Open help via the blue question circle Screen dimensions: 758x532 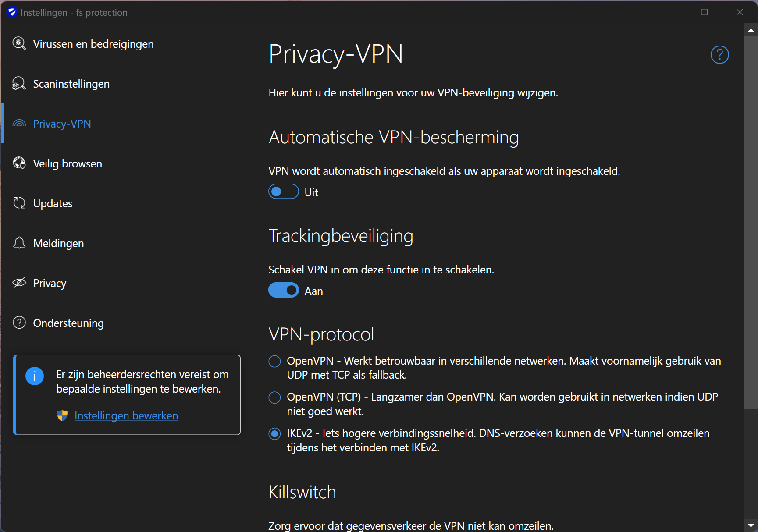(719, 55)
